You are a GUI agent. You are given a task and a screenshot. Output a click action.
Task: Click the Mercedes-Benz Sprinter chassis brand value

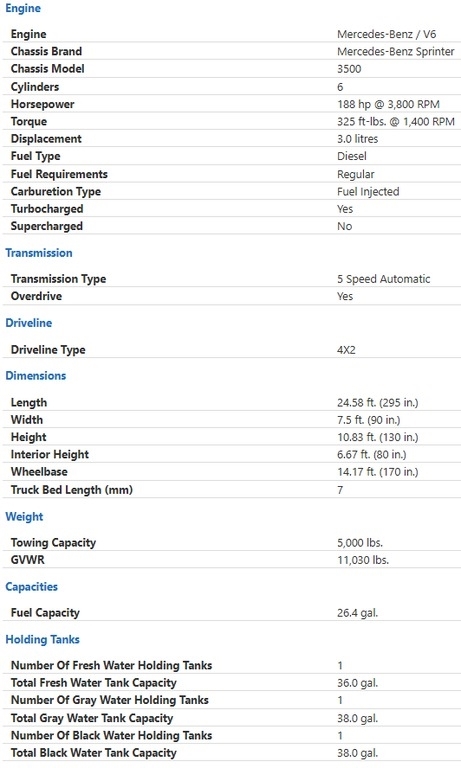point(395,51)
